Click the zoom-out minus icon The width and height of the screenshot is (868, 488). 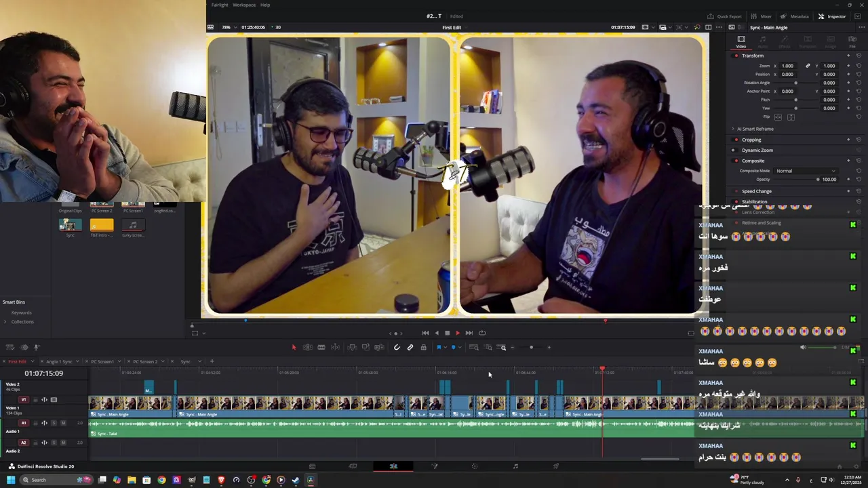coord(513,347)
